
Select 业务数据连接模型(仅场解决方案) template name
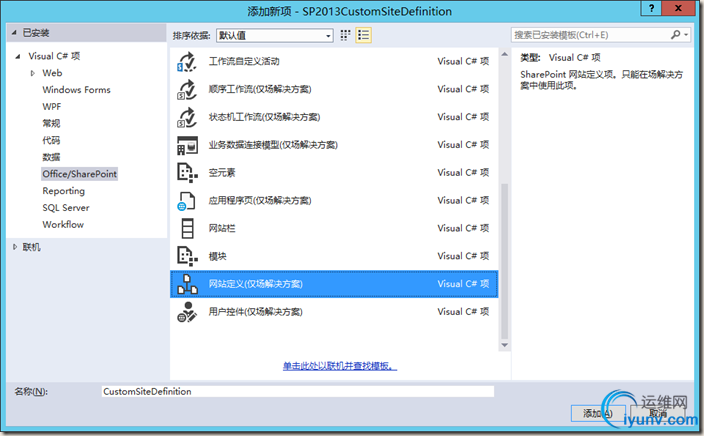273,145
